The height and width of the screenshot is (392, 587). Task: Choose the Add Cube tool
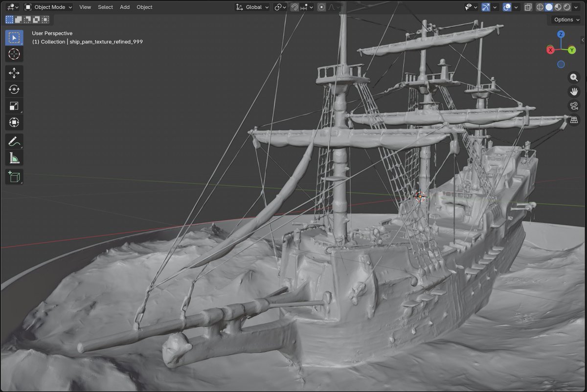point(14,177)
